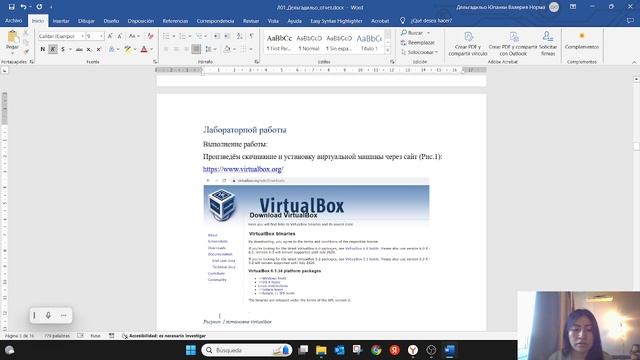Click accessibility status message

[164, 336]
